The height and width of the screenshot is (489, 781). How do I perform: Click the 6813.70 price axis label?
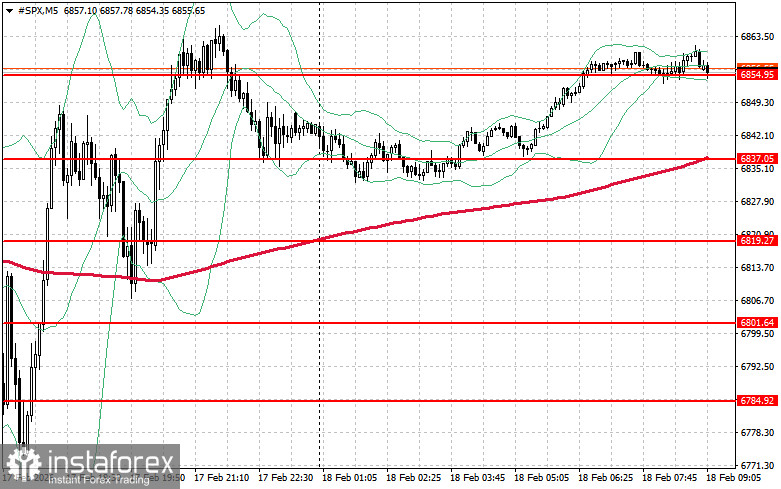(x=758, y=268)
